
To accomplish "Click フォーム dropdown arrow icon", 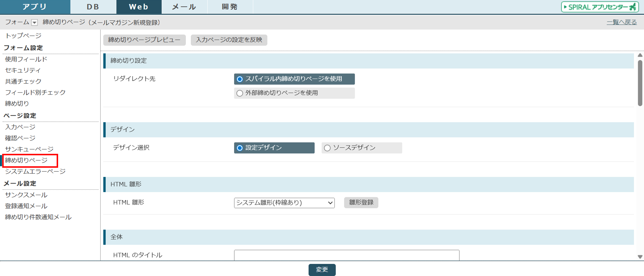I will 35,23.
